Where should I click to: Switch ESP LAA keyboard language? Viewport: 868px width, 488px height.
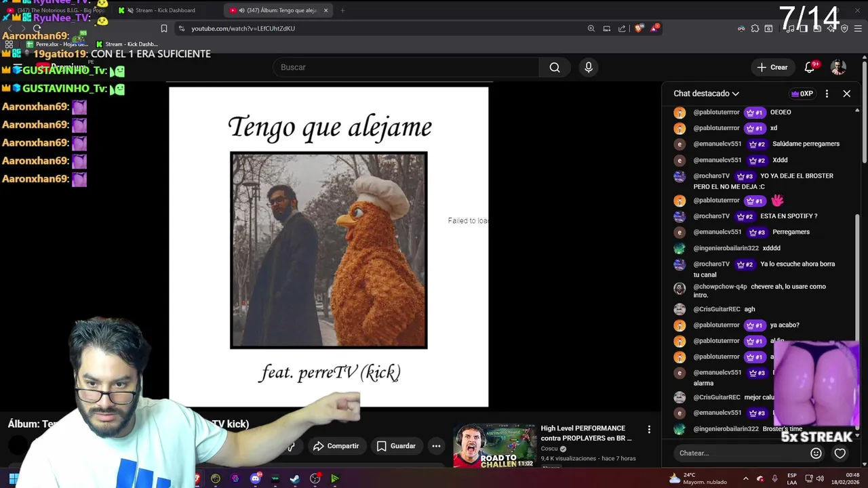pos(792,479)
